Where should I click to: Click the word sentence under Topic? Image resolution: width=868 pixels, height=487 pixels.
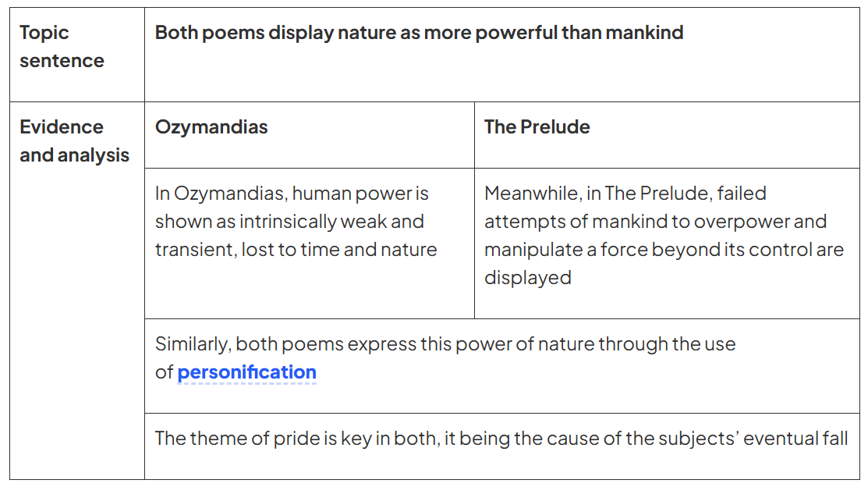(62, 61)
